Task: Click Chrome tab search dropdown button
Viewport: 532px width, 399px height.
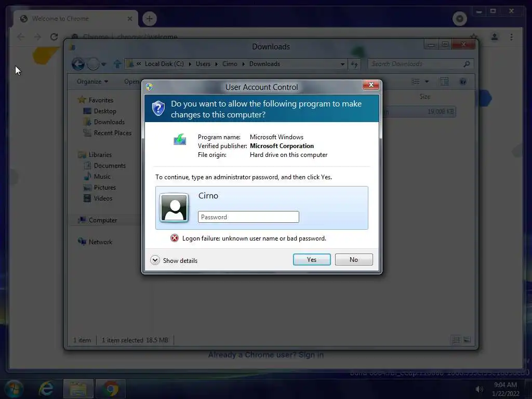Action: tap(459, 18)
